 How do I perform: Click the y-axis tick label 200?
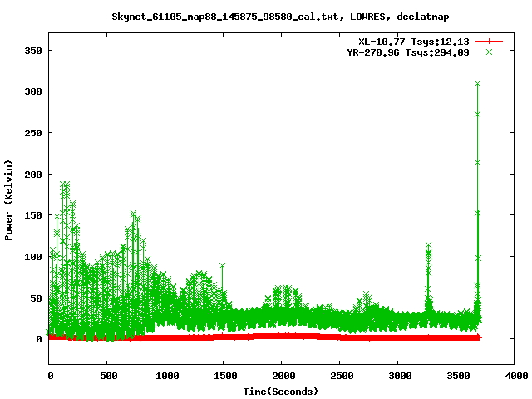pyautogui.click(x=32, y=174)
